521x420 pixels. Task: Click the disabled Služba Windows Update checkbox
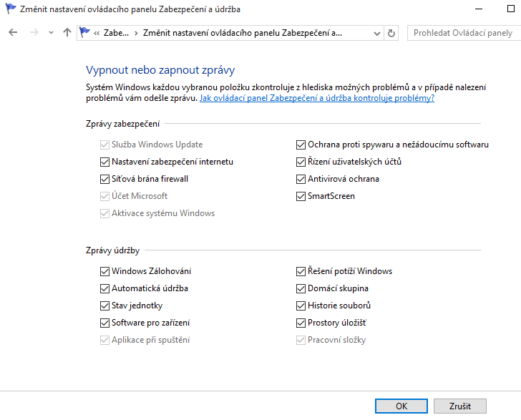click(x=104, y=145)
